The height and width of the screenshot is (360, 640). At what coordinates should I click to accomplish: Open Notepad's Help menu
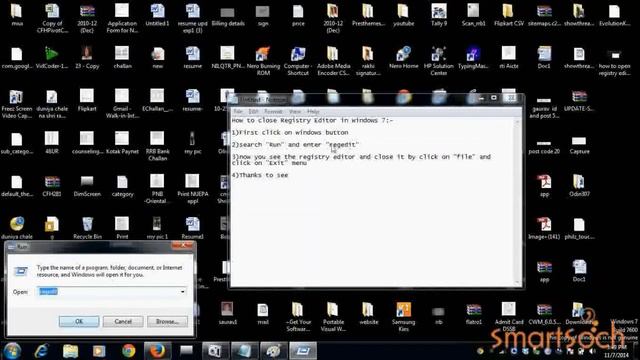tap(313, 111)
